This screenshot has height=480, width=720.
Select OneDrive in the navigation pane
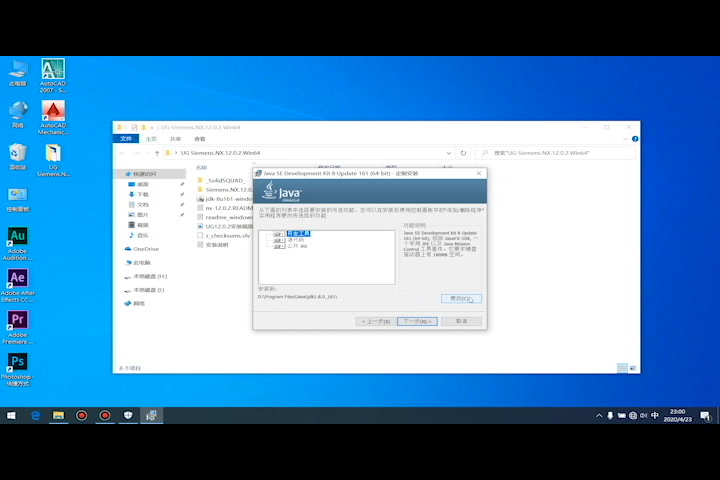click(x=146, y=248)
